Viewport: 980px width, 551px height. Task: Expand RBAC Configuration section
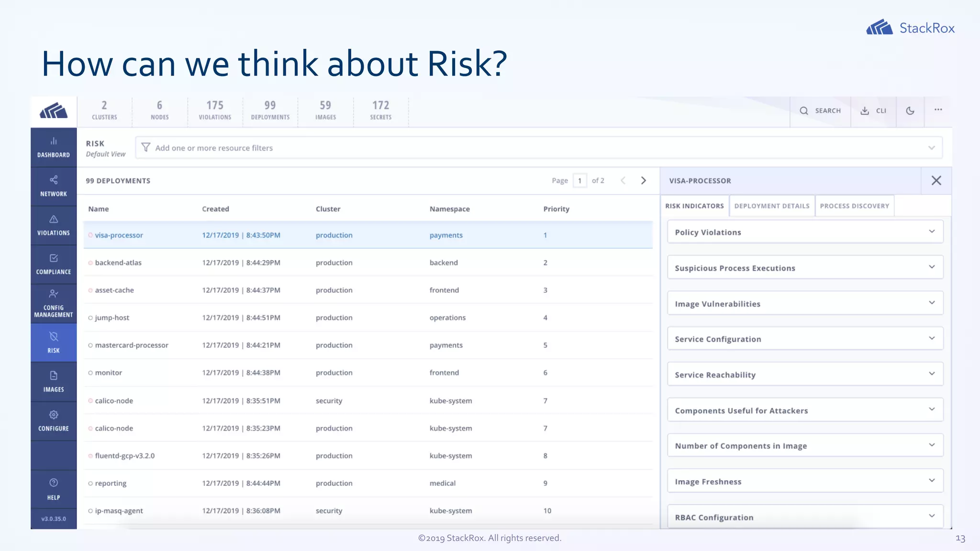805,517
